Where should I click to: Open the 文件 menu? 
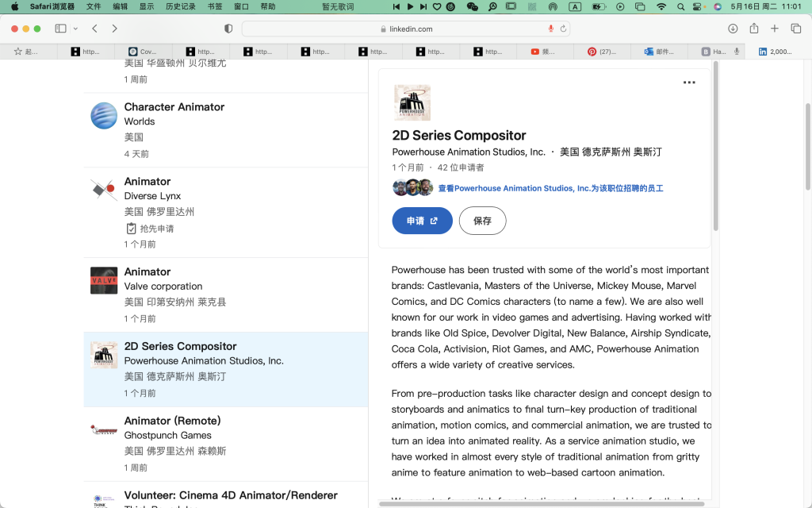[x=94, y=6]
